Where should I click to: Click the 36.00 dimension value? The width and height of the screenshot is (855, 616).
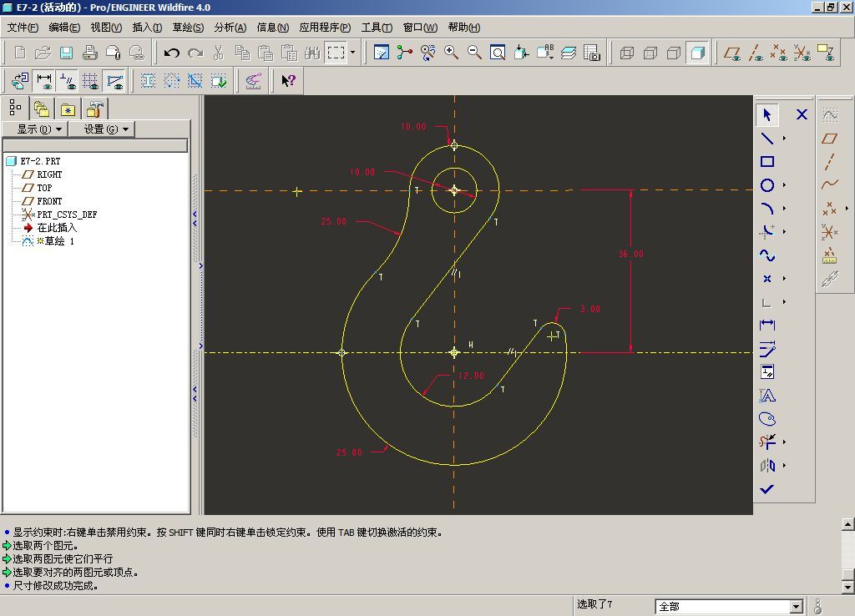click(631, 254)
